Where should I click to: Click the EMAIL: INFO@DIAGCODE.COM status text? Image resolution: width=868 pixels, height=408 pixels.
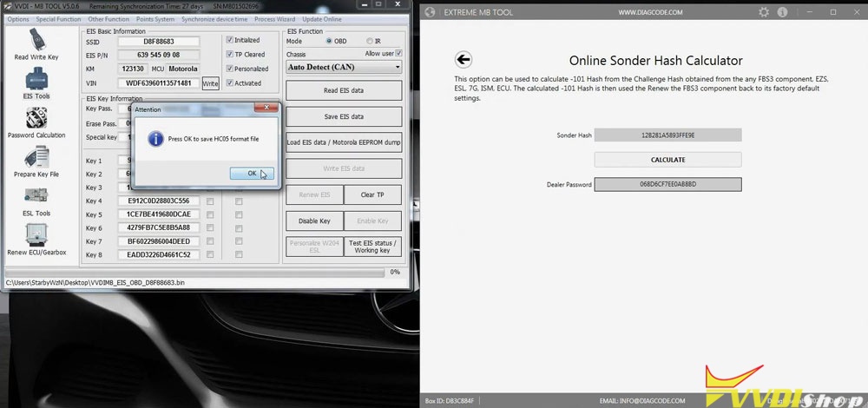pyautogui.click(x=642, y=401)
